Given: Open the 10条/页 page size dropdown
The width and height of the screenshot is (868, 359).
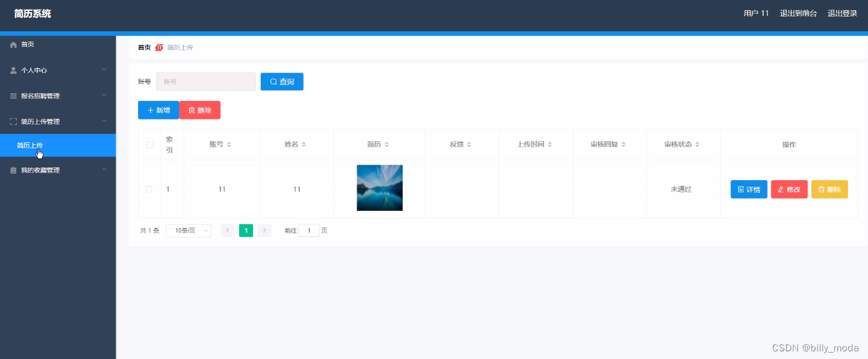Looking at the screenshot, I should click(x=189, y=231).
